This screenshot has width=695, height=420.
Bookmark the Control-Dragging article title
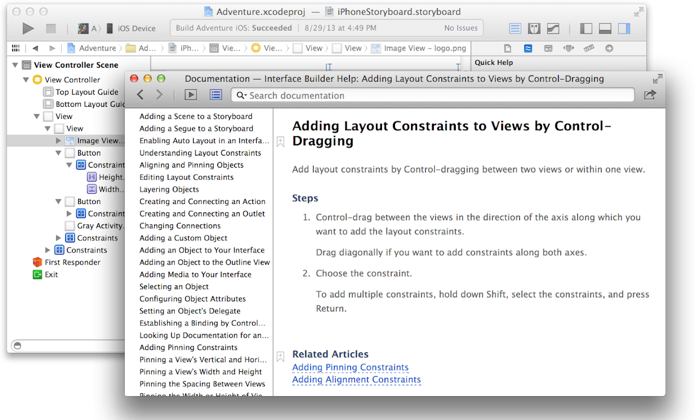(x=281, y=142)
